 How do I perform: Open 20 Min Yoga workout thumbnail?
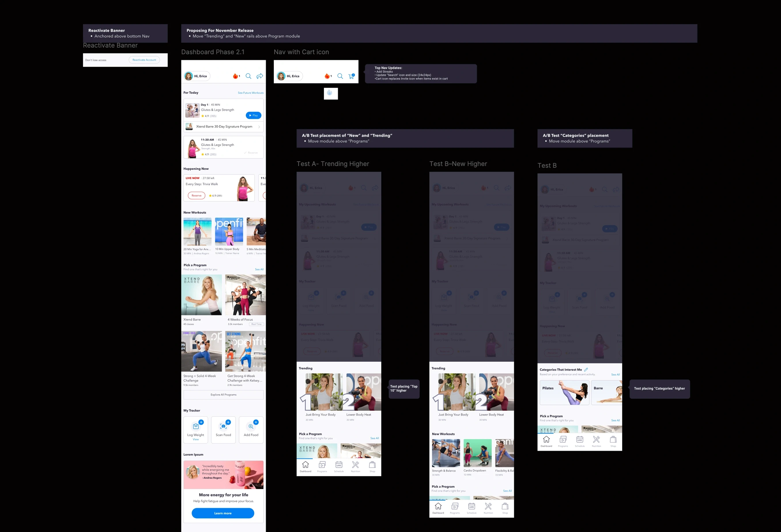(197, 231)
